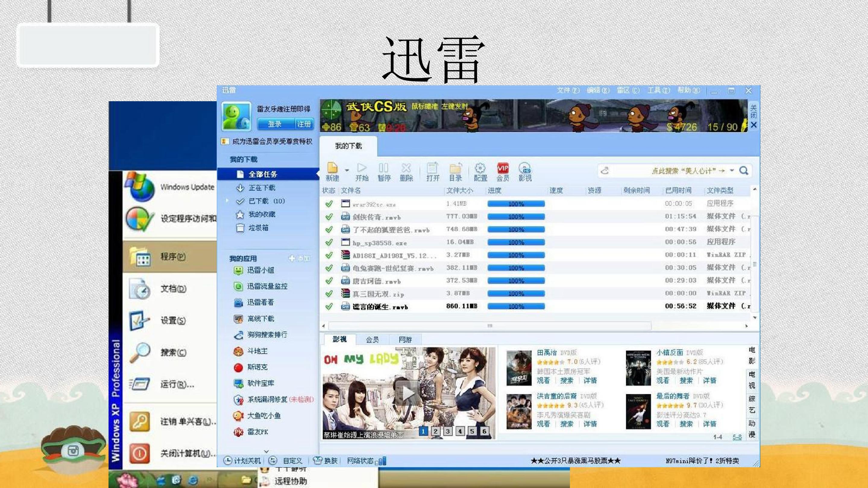The width and height of the screenshot is (868, 488).
Task: Click the 登录 login button
Action: (x=275, y=124)
